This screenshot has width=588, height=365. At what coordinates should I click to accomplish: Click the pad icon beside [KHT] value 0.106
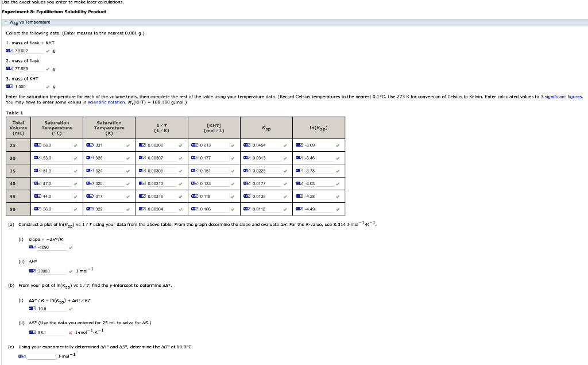(x=194, y=209)
